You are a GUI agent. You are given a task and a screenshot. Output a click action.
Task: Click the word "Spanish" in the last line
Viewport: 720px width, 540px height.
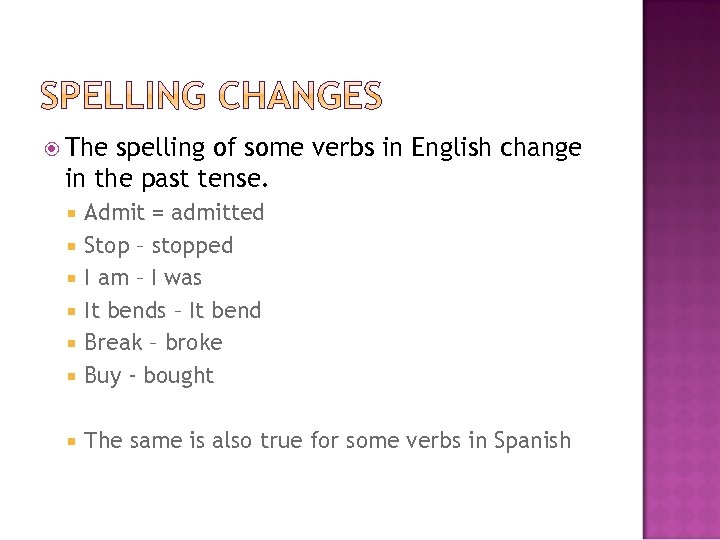click(532, 440)
